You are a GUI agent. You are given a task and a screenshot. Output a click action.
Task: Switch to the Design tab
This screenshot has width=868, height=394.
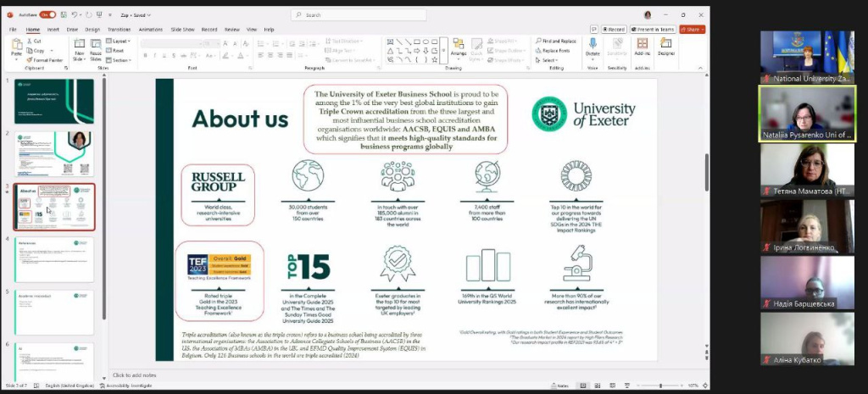[x=92, y=30]
